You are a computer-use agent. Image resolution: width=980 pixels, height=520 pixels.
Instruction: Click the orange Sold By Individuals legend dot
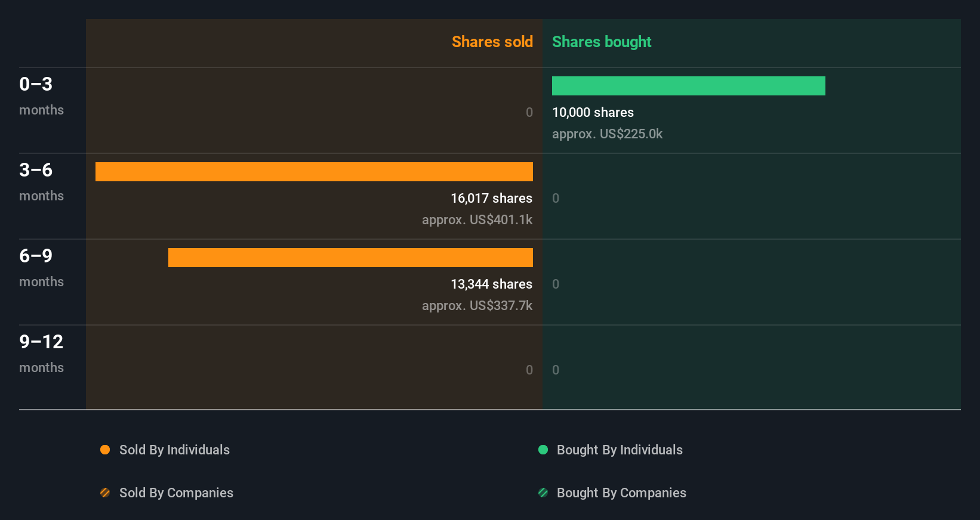(105, 450)
